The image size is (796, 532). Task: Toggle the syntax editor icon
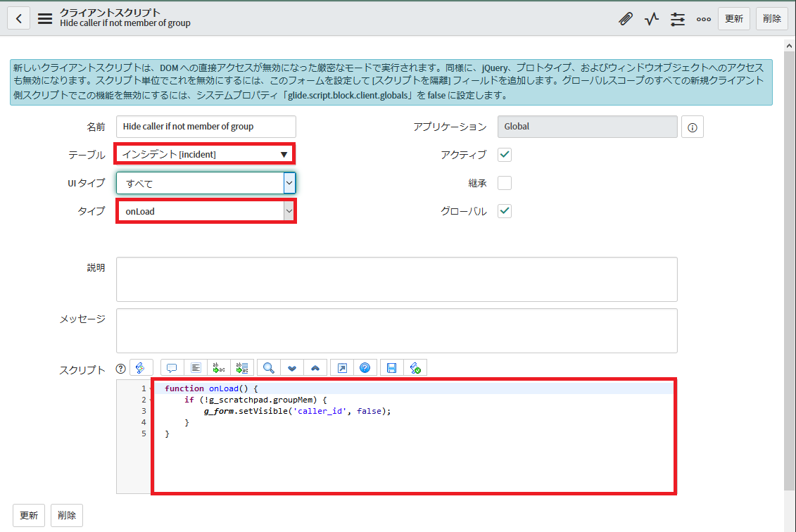coord(141,367)
